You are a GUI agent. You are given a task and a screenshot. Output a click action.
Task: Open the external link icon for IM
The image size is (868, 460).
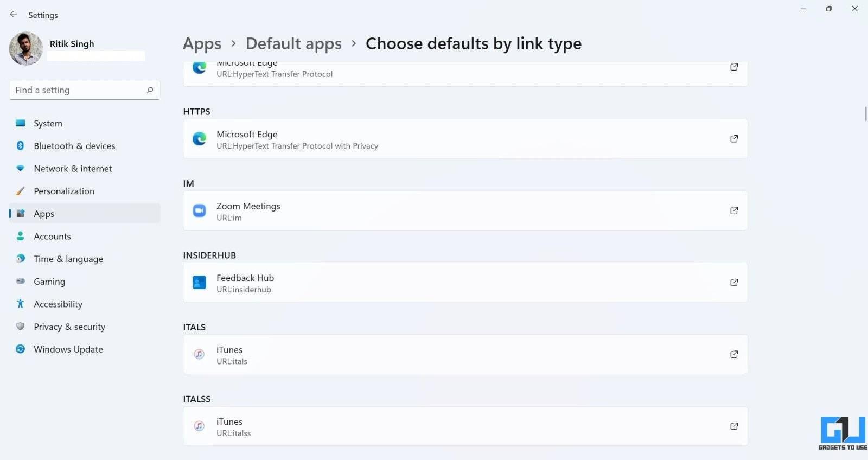coord(734,210)
